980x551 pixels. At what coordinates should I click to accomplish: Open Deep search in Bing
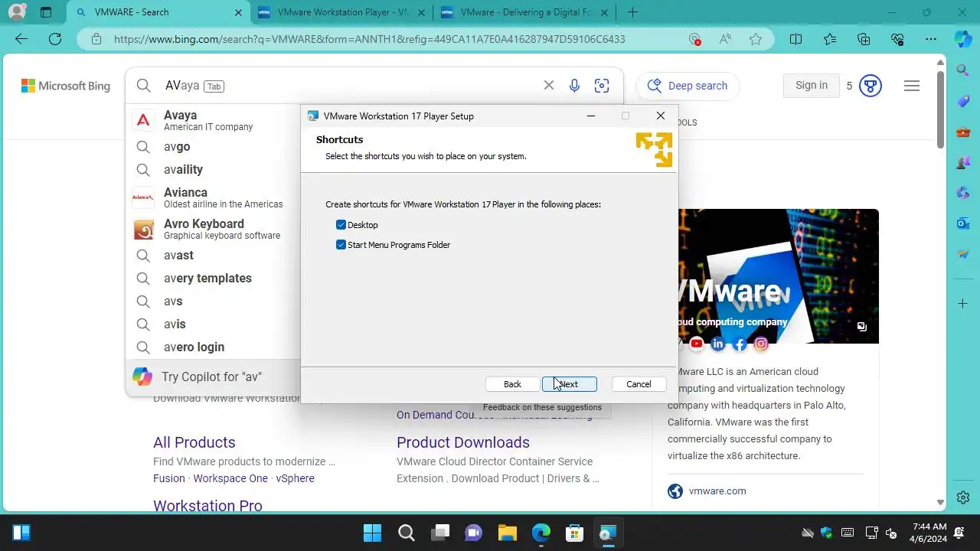(688, 86)
